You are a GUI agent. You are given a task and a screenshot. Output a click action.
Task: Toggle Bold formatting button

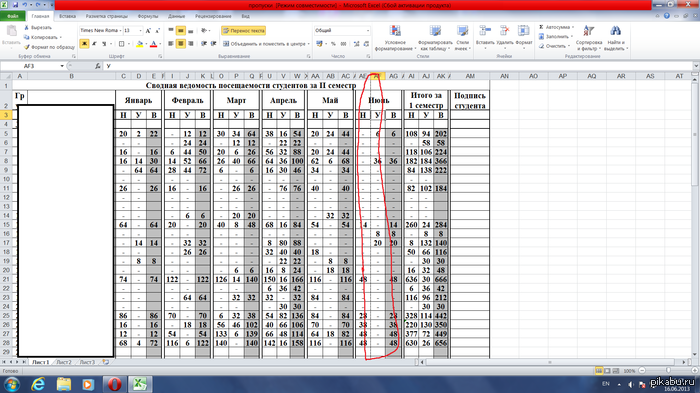coord(84,44)
